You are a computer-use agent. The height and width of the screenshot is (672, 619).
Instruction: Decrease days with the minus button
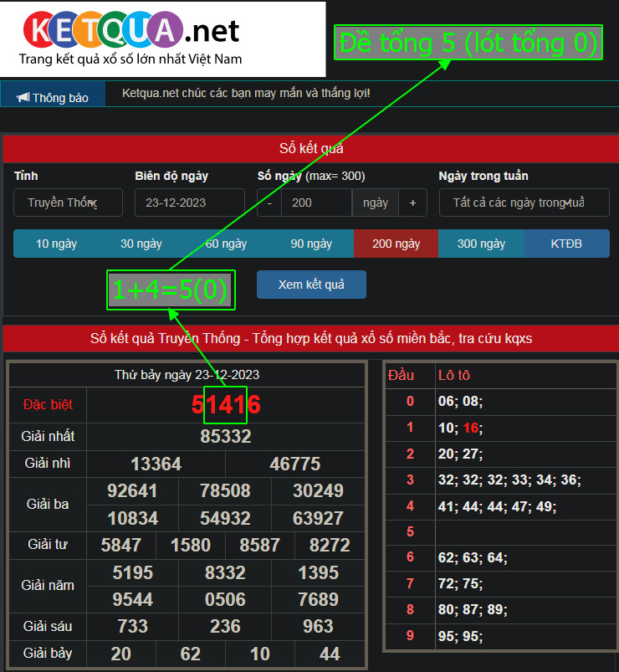(269, 203)
